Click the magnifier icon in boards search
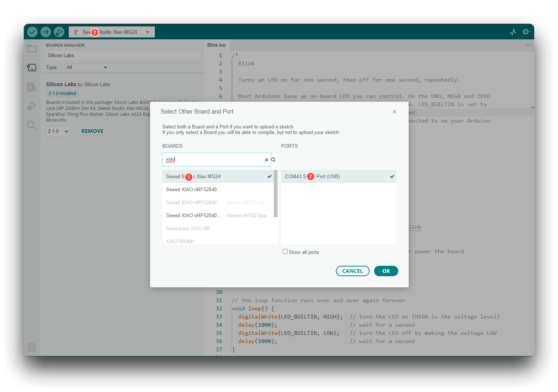 tap(273, 160)
